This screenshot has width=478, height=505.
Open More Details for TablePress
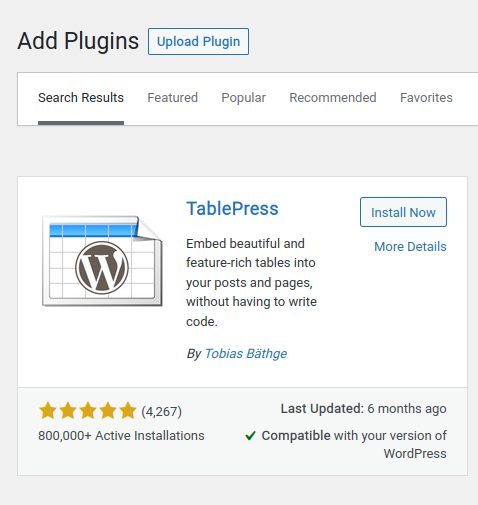point(410,247)
